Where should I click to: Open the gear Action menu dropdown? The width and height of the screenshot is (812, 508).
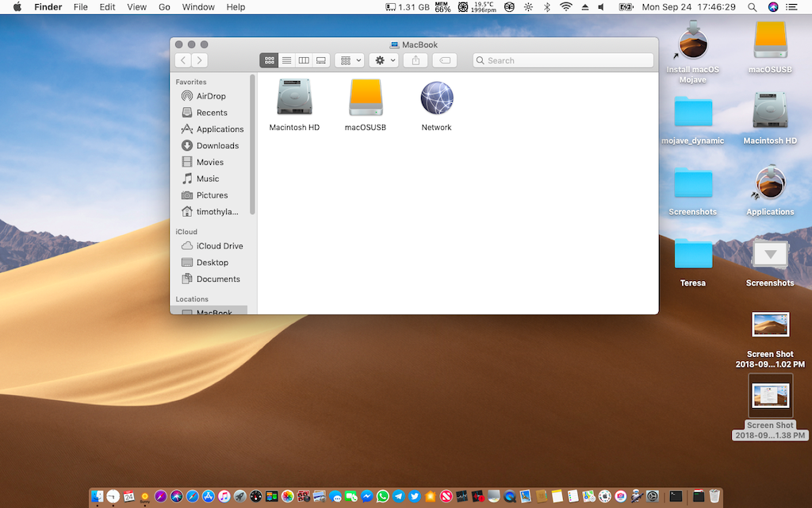384,60
